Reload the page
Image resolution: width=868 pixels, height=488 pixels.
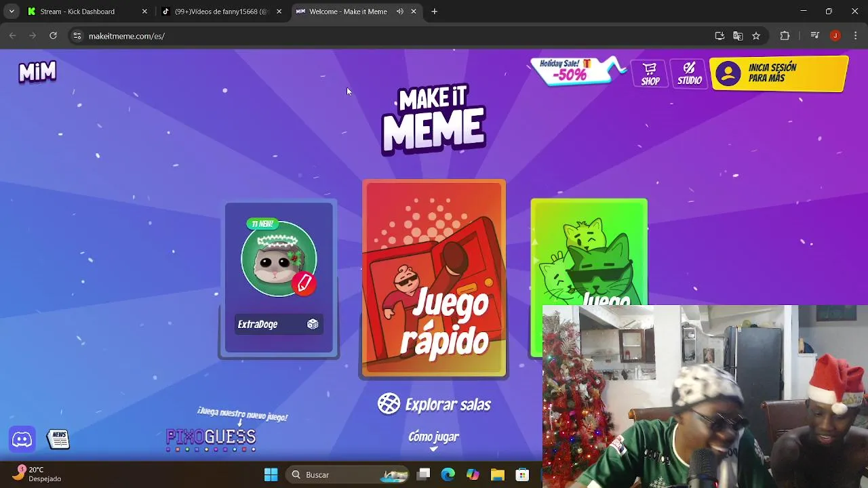(53, 36)
